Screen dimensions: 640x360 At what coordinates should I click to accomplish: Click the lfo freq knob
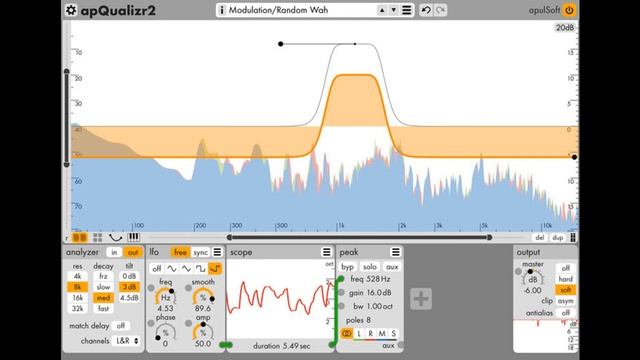(x=165, y=297)
